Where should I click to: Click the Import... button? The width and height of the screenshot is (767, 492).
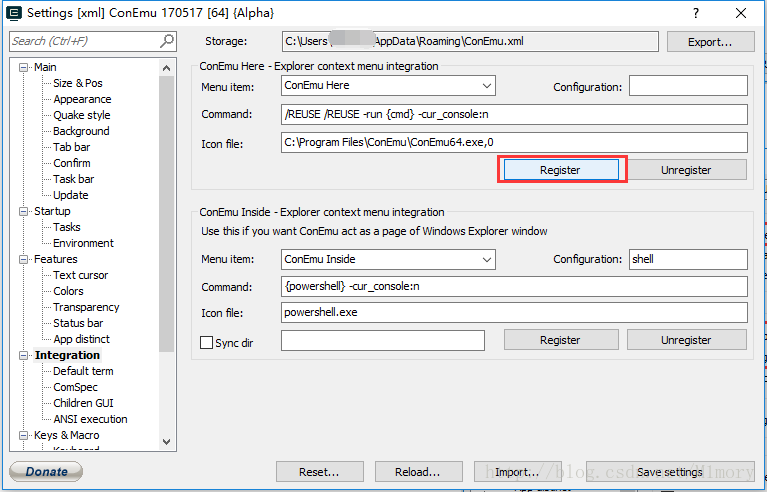pos(518,472)
